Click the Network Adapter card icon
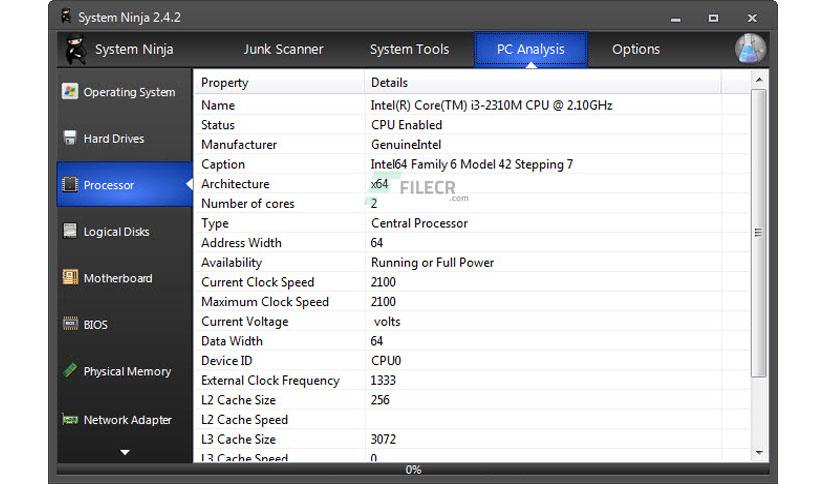The width and height of the screenshot is (836, 484). click(x=70, y=420)
